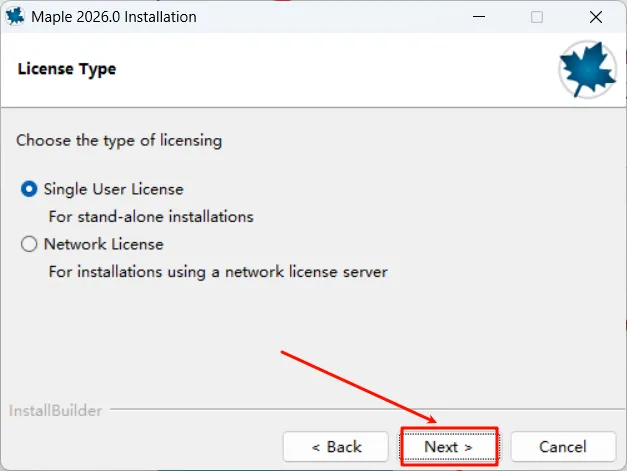This screenshot has height=471, width=627.
Task: Click the Next button to continue
Action: (x=449, y=447)
